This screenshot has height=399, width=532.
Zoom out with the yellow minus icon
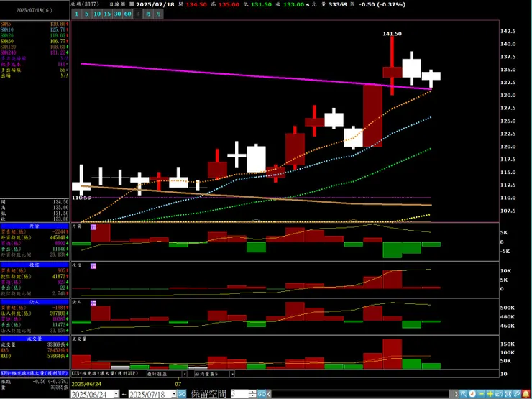[481, 394]
